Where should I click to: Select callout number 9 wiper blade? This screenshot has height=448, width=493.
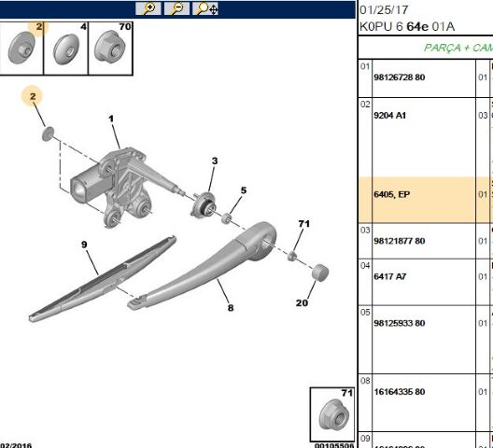click(84, 245)
